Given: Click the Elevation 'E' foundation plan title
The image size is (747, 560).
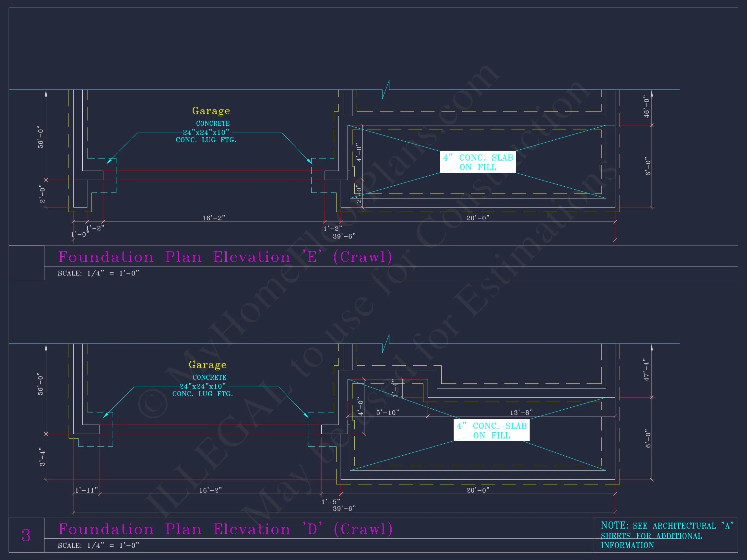Looking at the screenshot, I should pyautogui.click(x=225, y=257).
